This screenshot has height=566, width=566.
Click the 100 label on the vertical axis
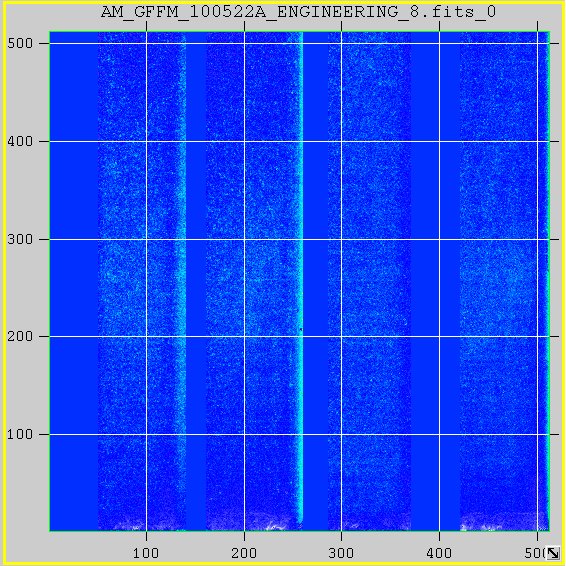pyautogui.click(x=20, y=434)
